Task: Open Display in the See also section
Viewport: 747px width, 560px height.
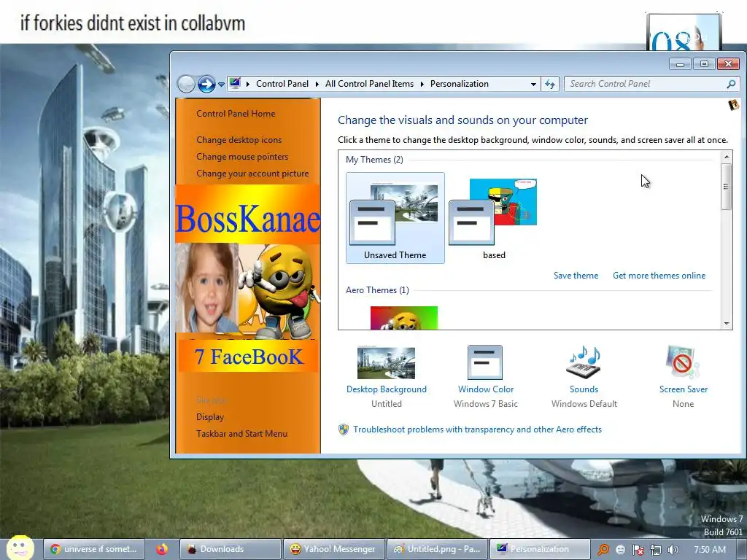Action: (210, 416)
